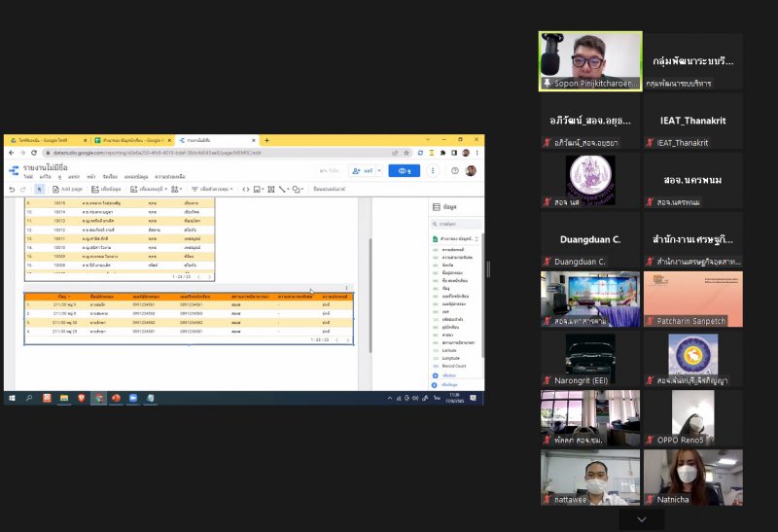
Task: Select Sopon Pinijkitcharoen's video tile
Action: (x=590, y=61)
